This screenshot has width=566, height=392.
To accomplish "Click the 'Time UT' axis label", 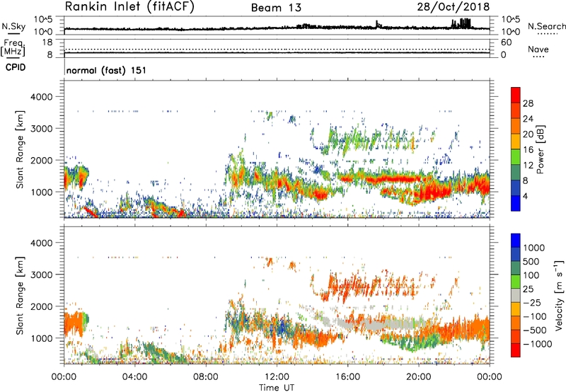I will click(277, 388).
